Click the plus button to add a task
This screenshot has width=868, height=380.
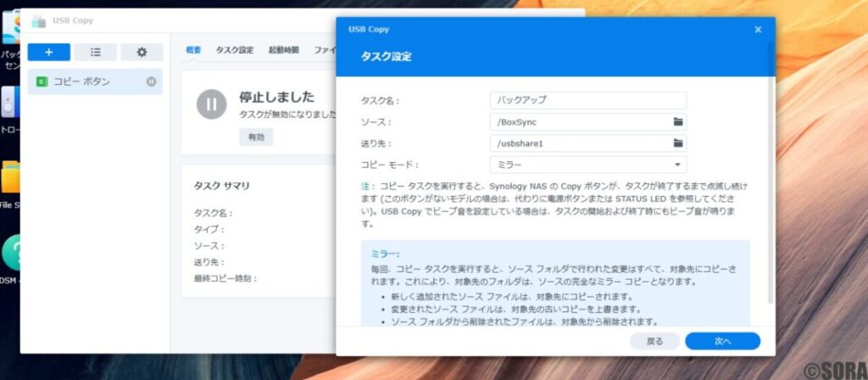(48, 52)
